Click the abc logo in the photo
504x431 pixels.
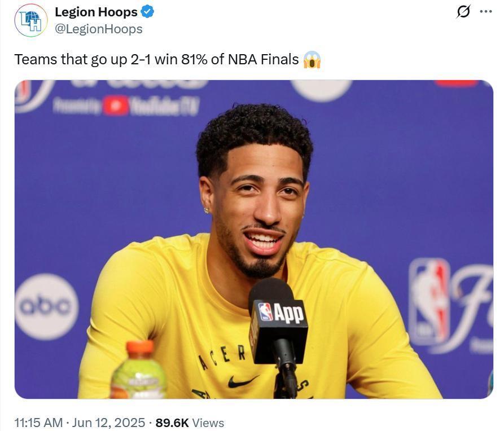(47, 306)
